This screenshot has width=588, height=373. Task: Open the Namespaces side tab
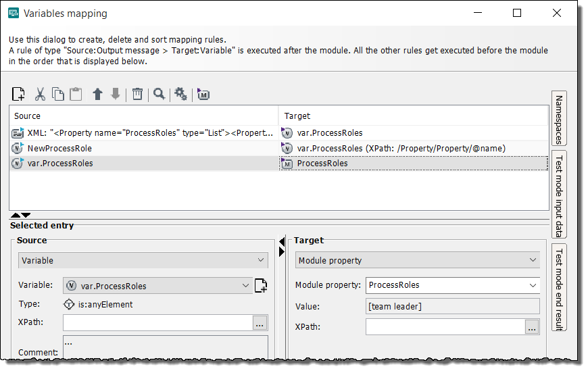click(x=559, y=119)
